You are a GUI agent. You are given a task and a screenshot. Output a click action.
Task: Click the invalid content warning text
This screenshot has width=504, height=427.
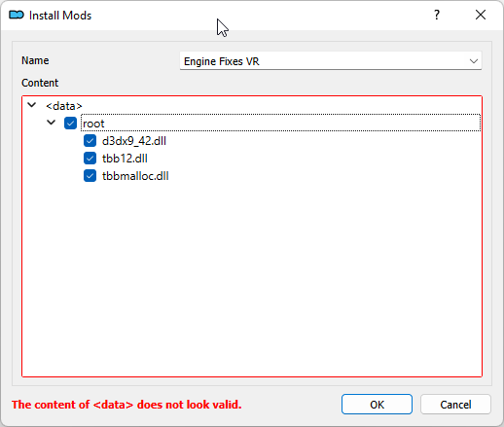coord(126,405)
